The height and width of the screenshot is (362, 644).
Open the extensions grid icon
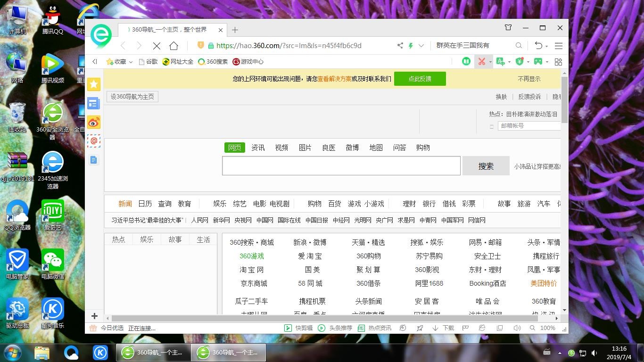click(559, 62)
